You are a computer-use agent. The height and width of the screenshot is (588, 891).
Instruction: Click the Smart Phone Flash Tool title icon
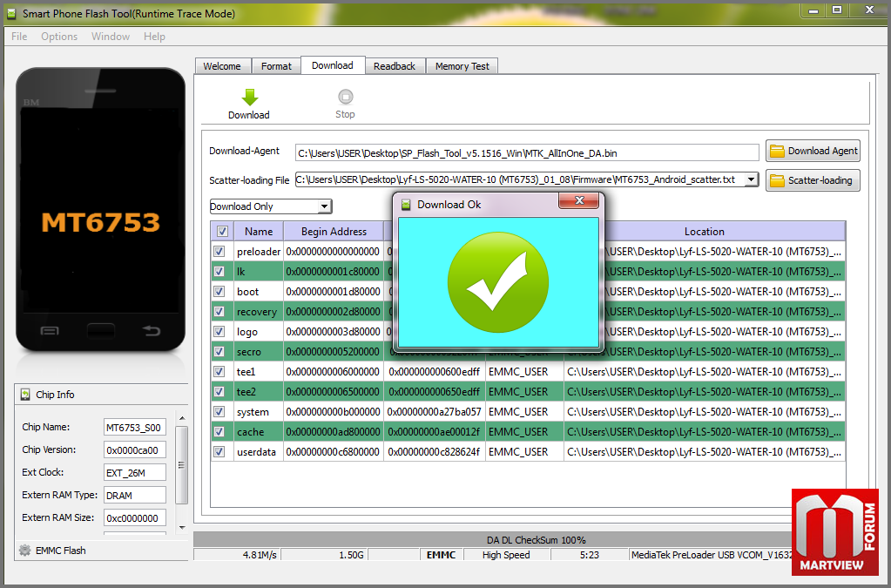[11, 13]
